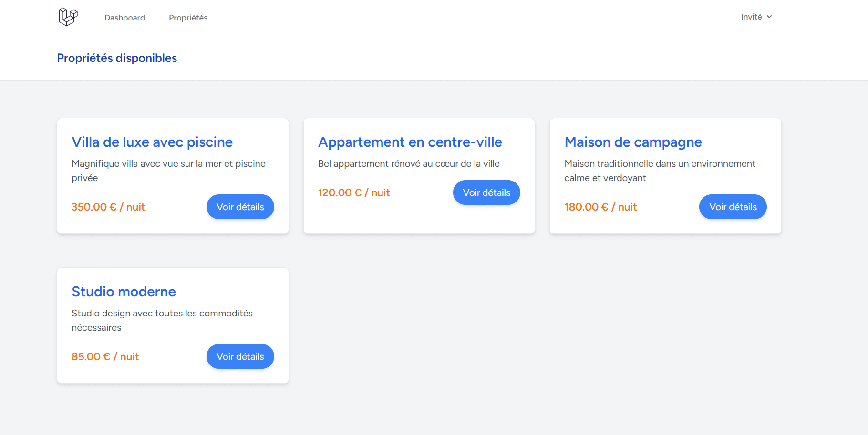Open the Invité account dropdown
This screenshot has width=868, height=435.
point(752,17)
